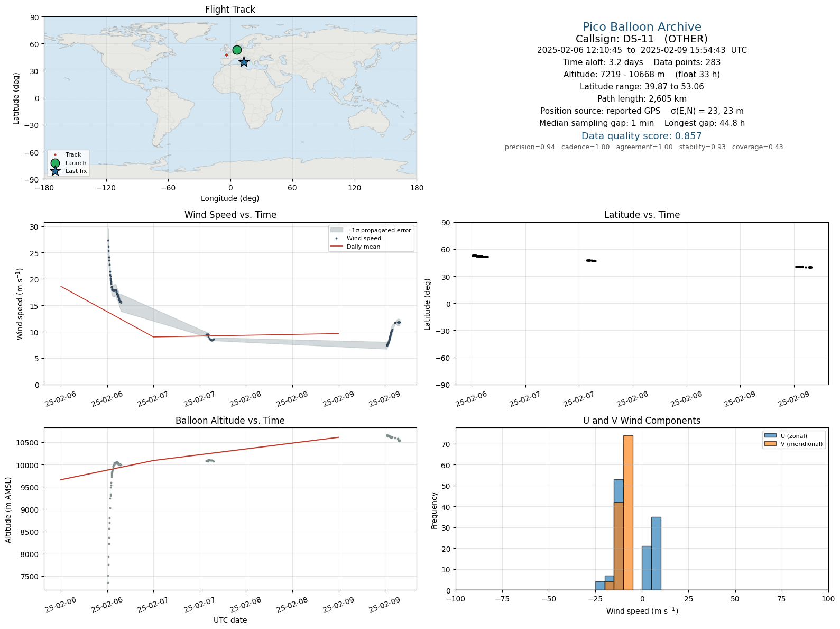The image size is (840, 629).
Task: Select the Median sampling gap line
Action: 642,123
